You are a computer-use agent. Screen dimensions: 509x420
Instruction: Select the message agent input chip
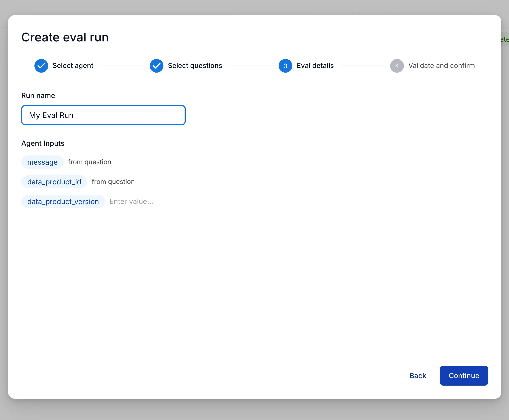[x=42, y=162]
